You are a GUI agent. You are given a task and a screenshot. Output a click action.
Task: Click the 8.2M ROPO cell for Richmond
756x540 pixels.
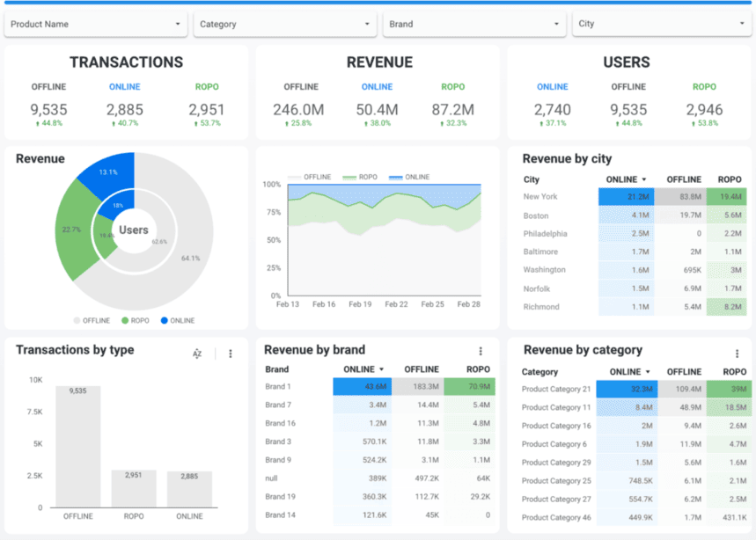[x=727, y=307]
